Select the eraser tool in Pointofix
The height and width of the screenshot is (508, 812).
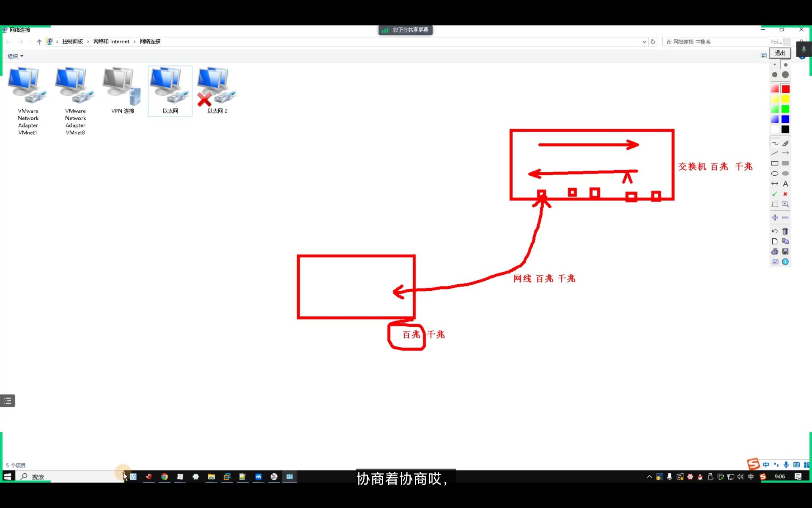(785, 144)
